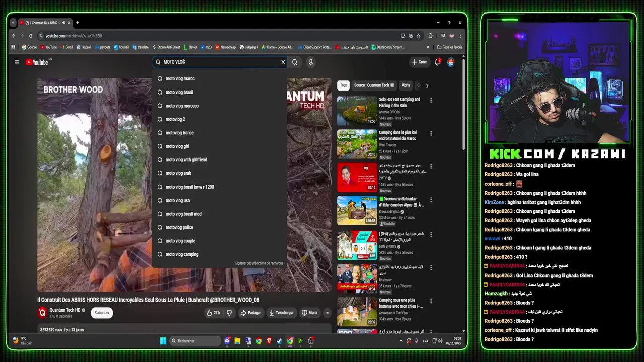Open options menu for beIN SPORTS video

click(431, 234)
